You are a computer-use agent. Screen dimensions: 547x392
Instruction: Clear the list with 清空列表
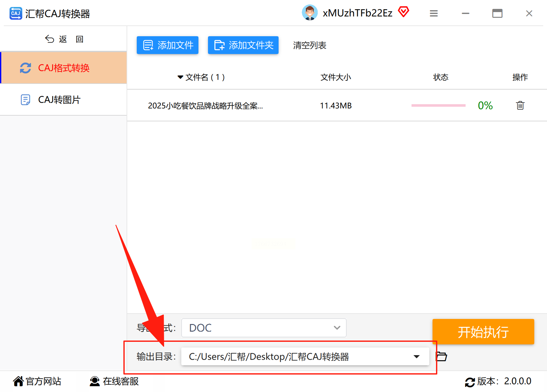pyautogui.click(x=310, y=45)
